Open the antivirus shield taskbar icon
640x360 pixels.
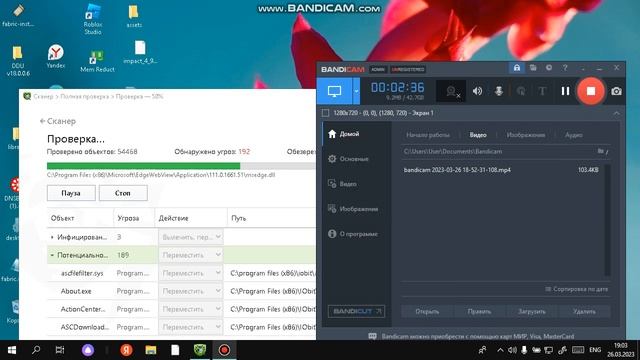point(200,350)
